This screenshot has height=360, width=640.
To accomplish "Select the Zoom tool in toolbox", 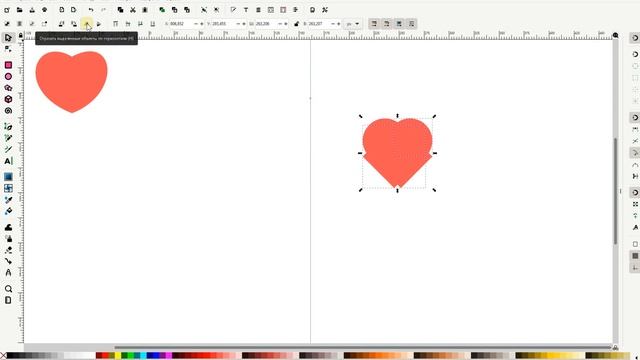I will click(8, 289).
